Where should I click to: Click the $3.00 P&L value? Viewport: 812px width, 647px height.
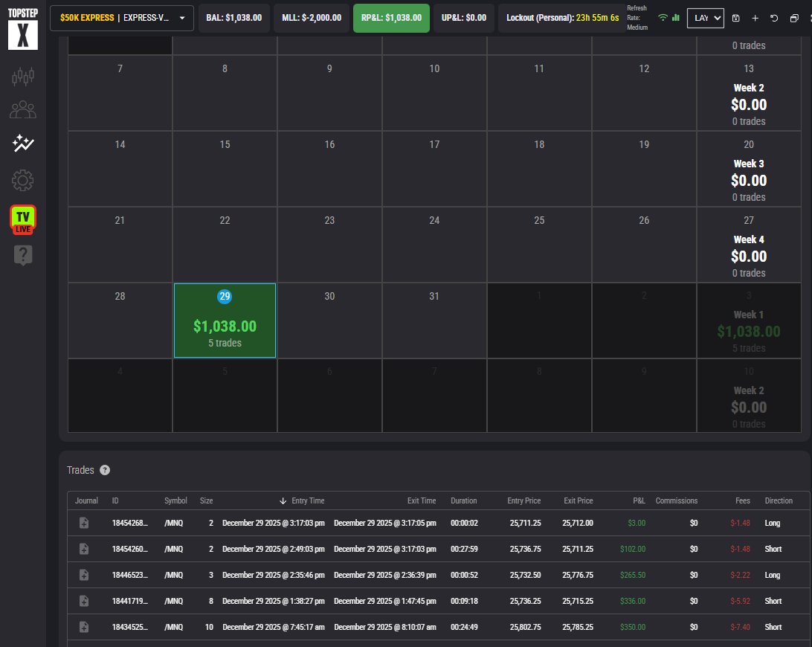pos(637,524)
